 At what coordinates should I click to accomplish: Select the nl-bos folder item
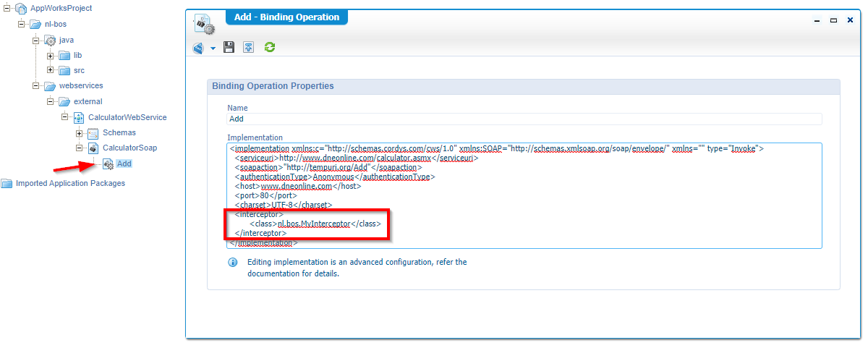pos(55,24)
